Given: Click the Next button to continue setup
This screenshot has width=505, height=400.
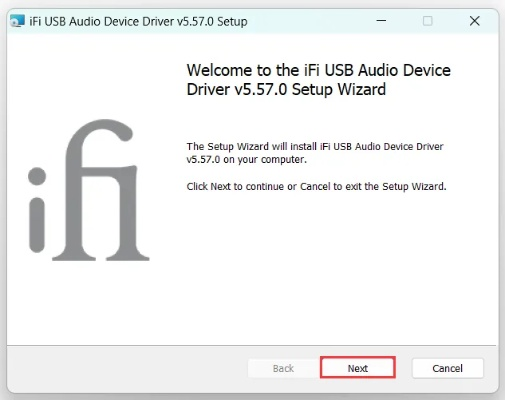Looking at the screenshot, I should (358, 368).
